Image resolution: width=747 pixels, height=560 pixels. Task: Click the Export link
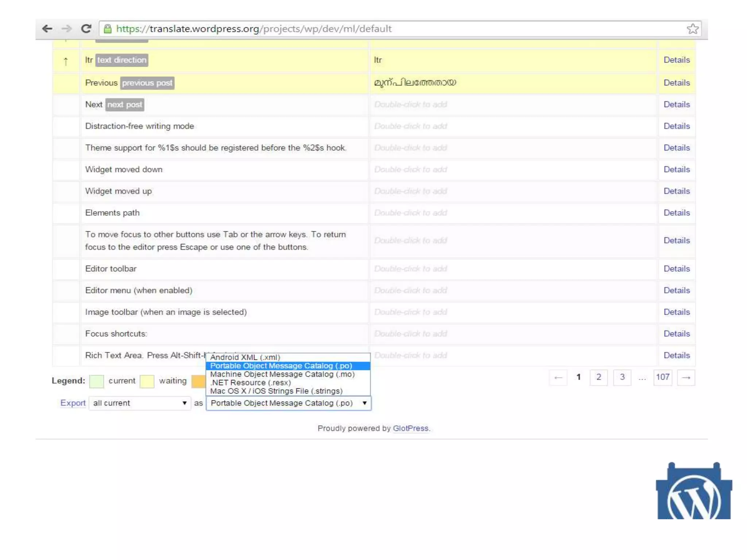point(73,403)
